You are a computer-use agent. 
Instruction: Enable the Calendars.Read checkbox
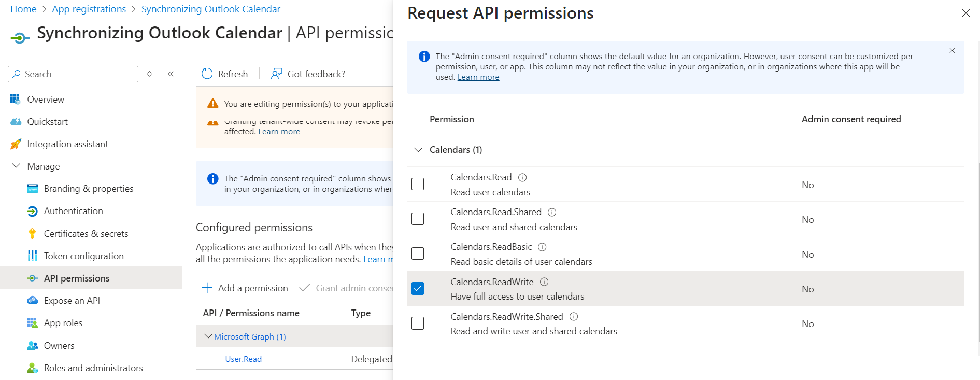[x=418, y=184]
